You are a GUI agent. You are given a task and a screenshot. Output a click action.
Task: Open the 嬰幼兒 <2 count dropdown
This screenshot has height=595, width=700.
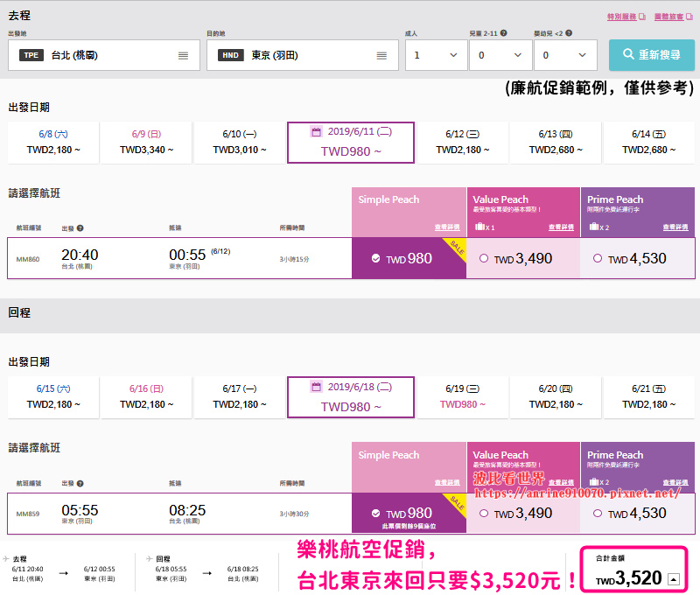coord(565,55)
